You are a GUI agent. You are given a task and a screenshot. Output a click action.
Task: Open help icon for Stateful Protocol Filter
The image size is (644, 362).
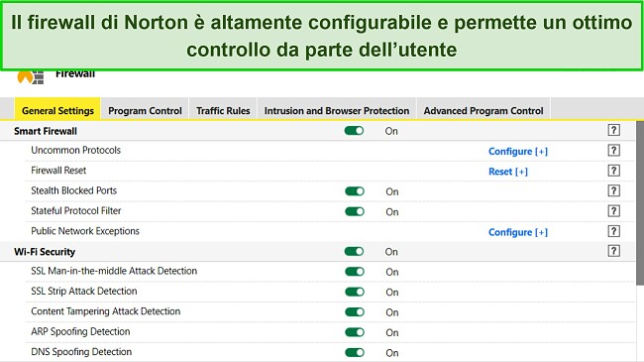[613, 211]
